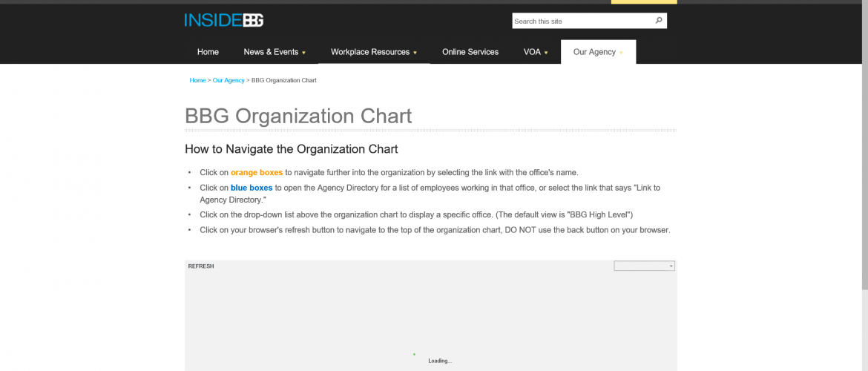
Task: Click 'BBG Organization Chart' breadcrumb text
Action: pos(284,80)
